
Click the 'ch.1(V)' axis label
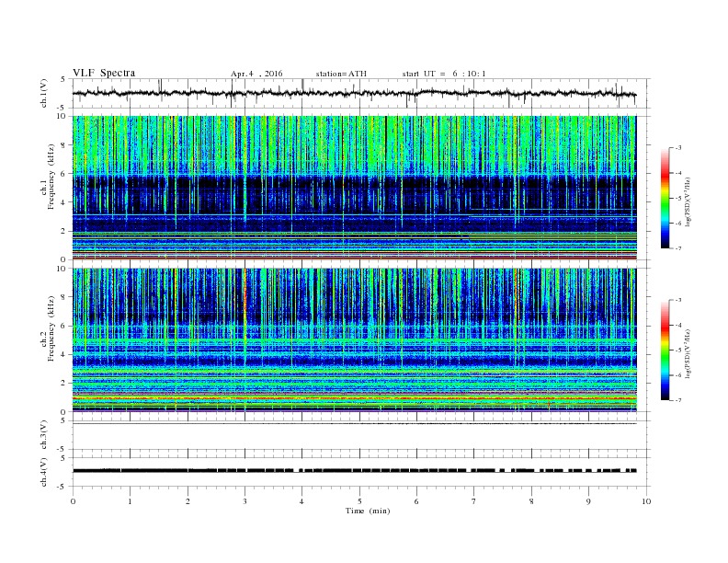pyautogui.click(x=44, y=93)
